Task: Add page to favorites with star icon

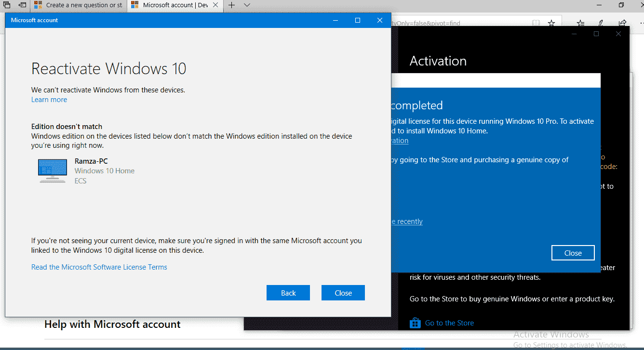Action: (551, 23)
